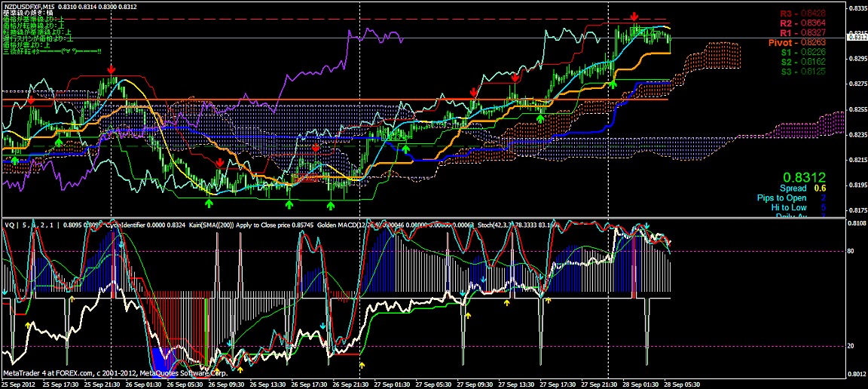Viewport: 868px width, 389px height.
Task: Click the Pips to Open readout
Action: [791, 198]
